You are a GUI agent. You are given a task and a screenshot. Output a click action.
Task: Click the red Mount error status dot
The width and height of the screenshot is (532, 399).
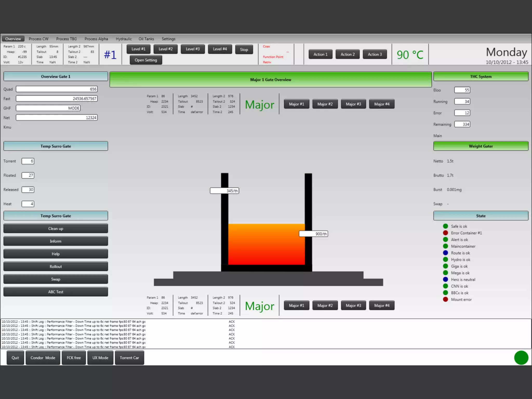point(445,299)
